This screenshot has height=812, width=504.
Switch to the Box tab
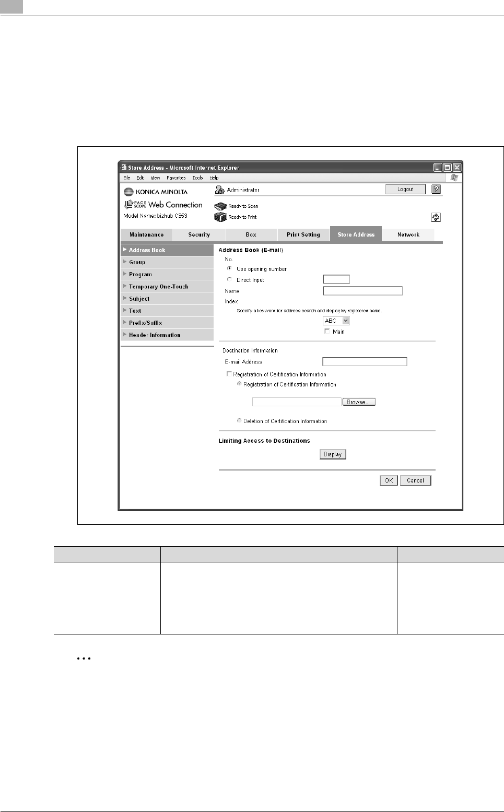tap(251, 235)
